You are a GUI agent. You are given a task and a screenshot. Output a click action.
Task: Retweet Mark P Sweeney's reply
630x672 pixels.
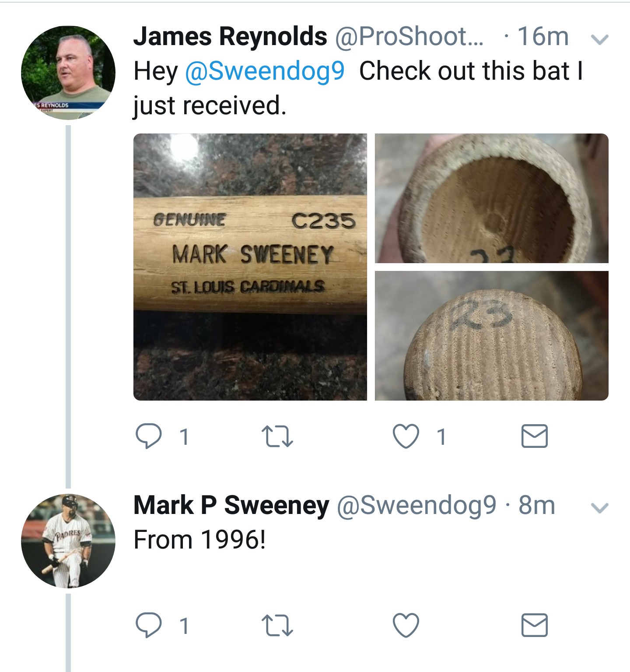[x=277, y=625]
